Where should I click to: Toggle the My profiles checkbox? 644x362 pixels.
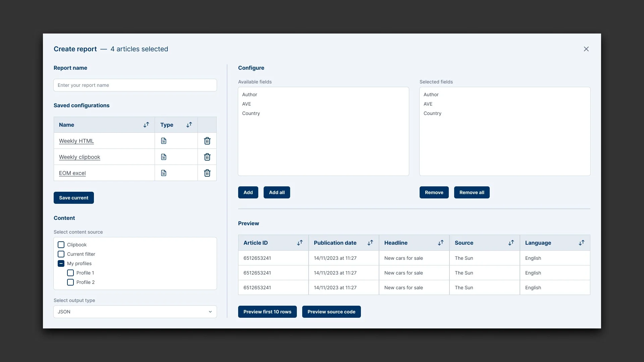tap(61, 263)
